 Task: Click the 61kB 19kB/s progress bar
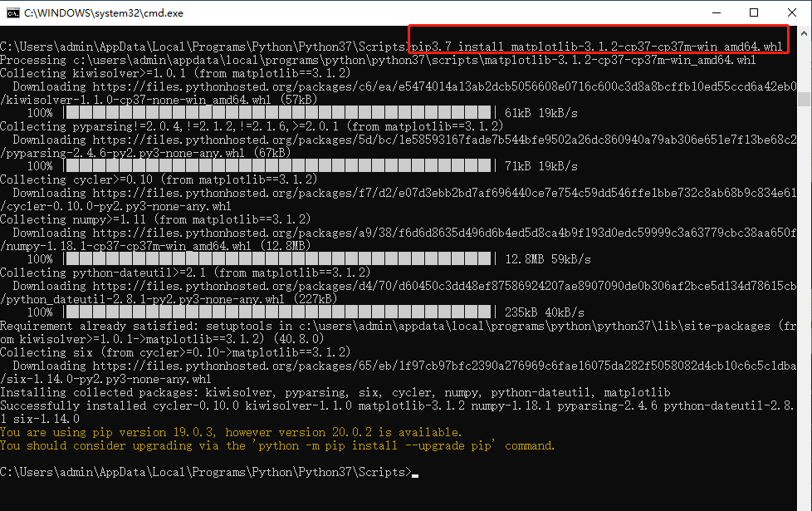pos(279,112)
